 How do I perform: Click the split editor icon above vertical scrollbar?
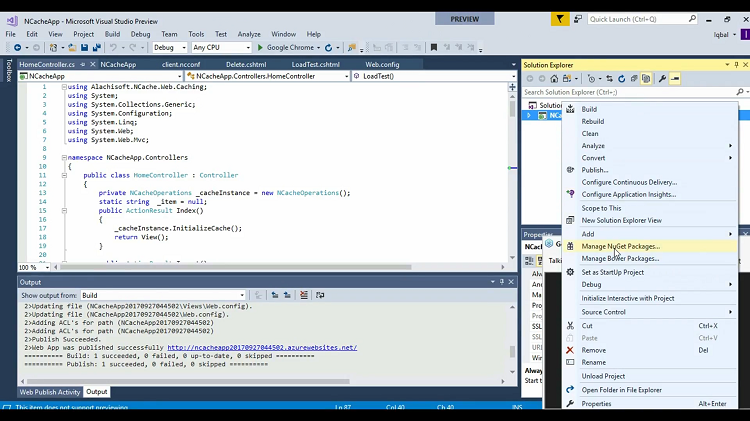point(512,87)
